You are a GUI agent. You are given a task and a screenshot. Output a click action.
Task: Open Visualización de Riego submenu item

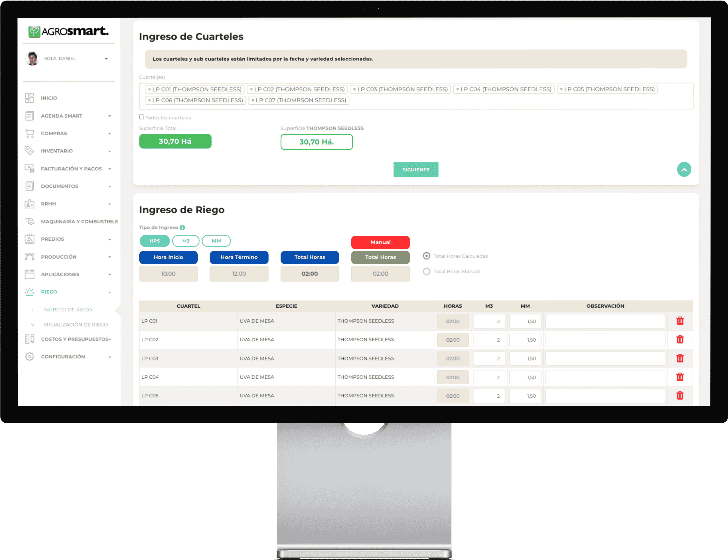point(75,324)
